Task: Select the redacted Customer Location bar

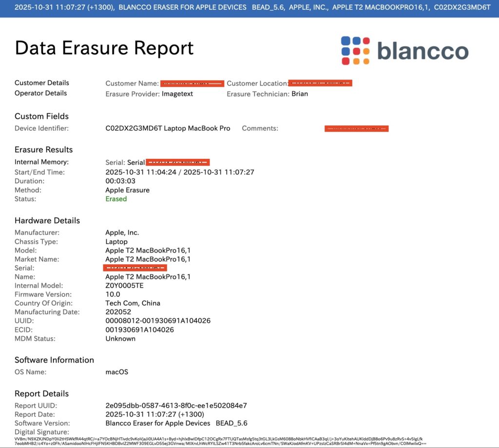Action: [320, 83]
